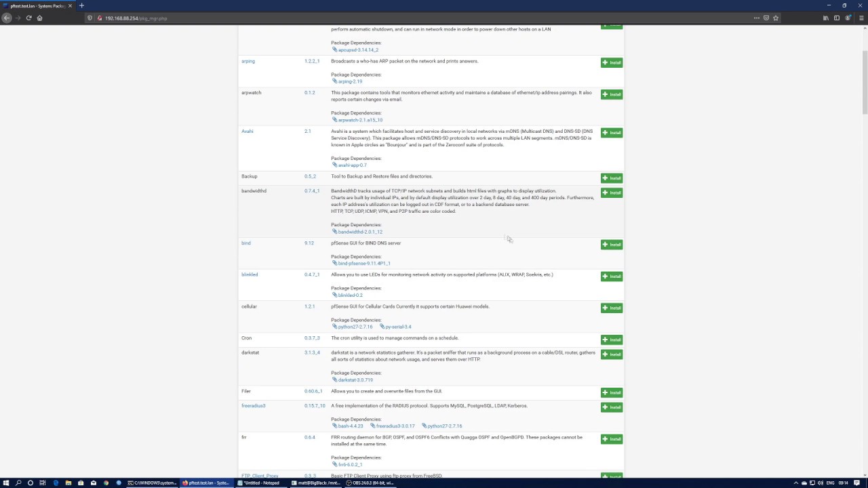Open Avahi version 2.1 link
Screen dimensions: 868x488
coord(308,131)
